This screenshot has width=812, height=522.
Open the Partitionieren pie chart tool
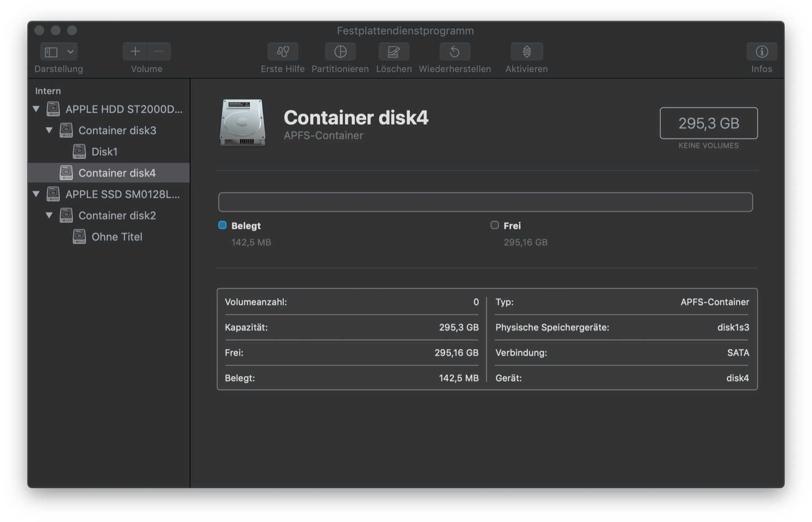tap(340, 52)
